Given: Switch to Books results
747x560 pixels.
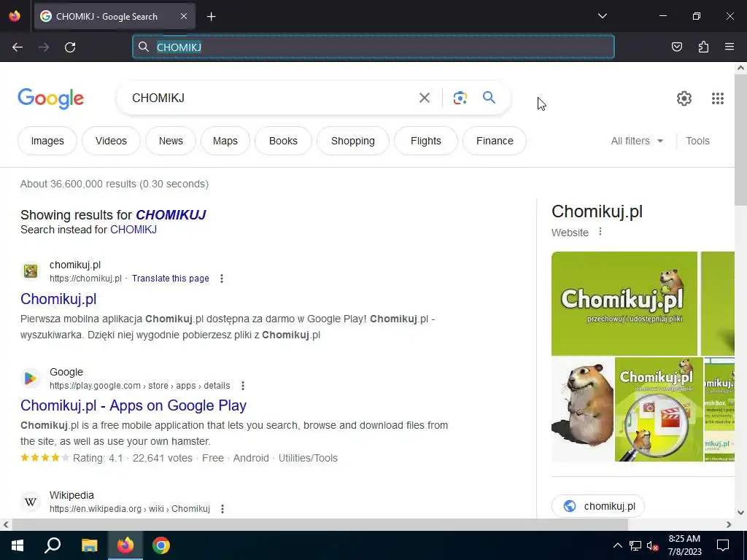Looking at the screenshot, I should coord(283,141).
